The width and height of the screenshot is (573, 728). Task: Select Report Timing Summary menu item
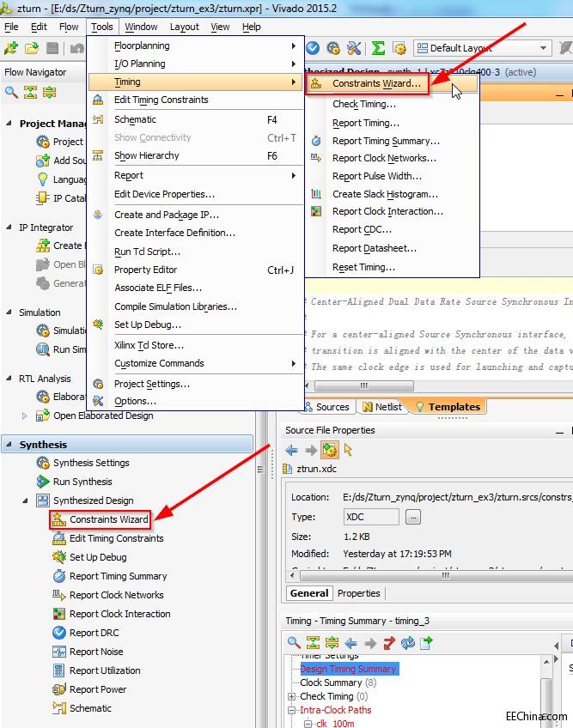click(392, 141)
